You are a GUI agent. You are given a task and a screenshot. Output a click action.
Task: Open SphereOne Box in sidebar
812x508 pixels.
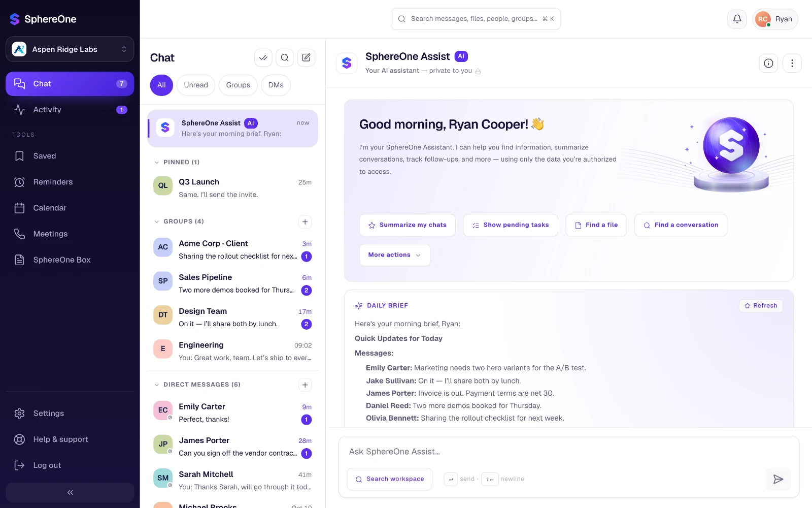(x=70, y=260)
